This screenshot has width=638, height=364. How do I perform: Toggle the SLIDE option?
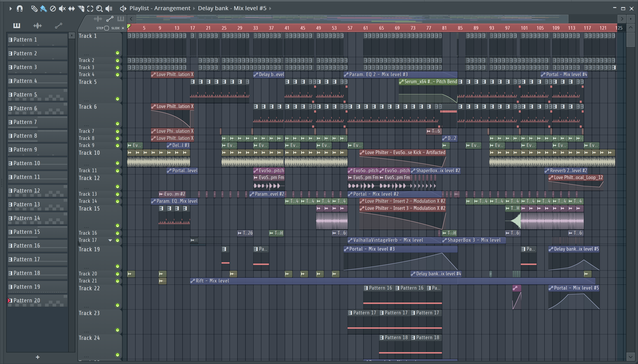[123, 28]
